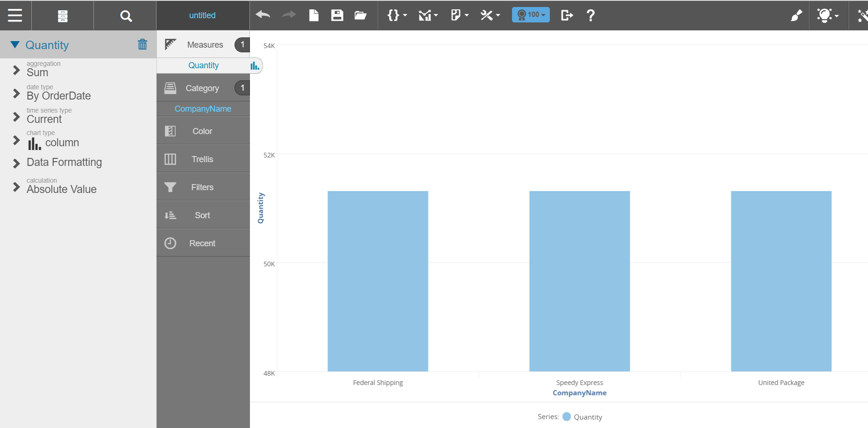Collapse the Quantity panel header triangle
The image size is (868, 428).
[x=15, y=44]
